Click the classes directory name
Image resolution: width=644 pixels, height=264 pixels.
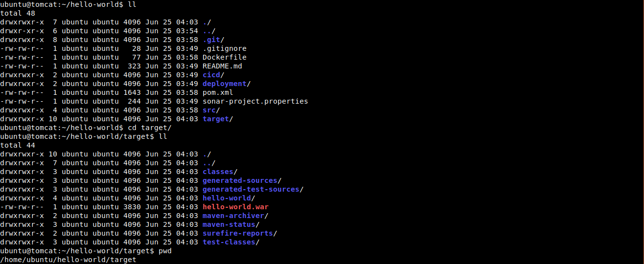click(218, 172)
